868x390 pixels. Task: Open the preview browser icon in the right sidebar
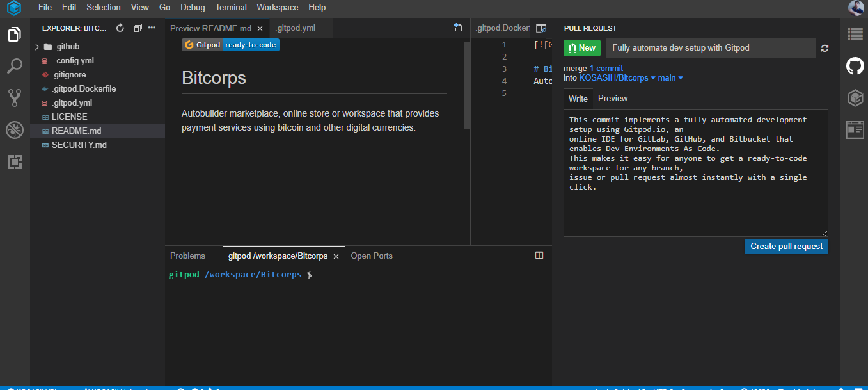pos(855,130)
